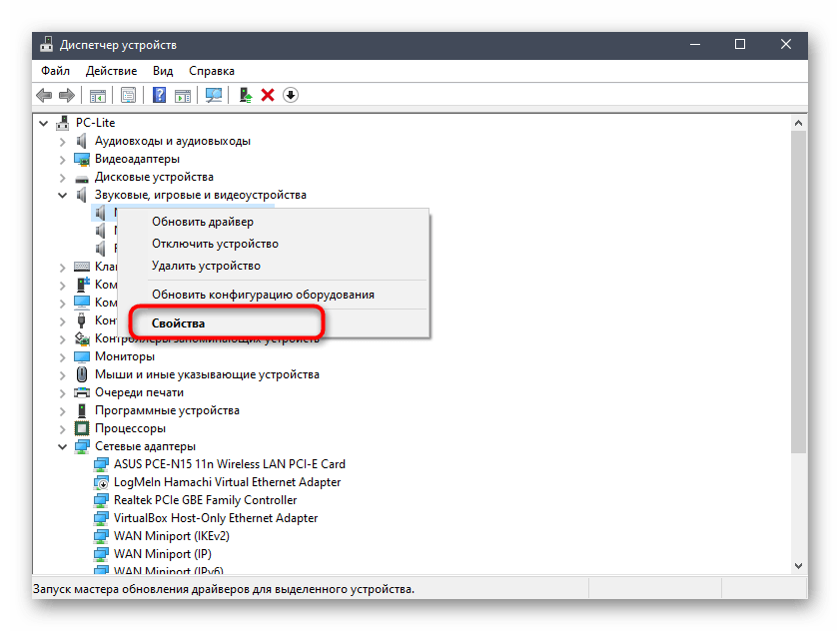
Task: Choose Обновить конфигурацию оборудования
Action: tap(274, 295)
